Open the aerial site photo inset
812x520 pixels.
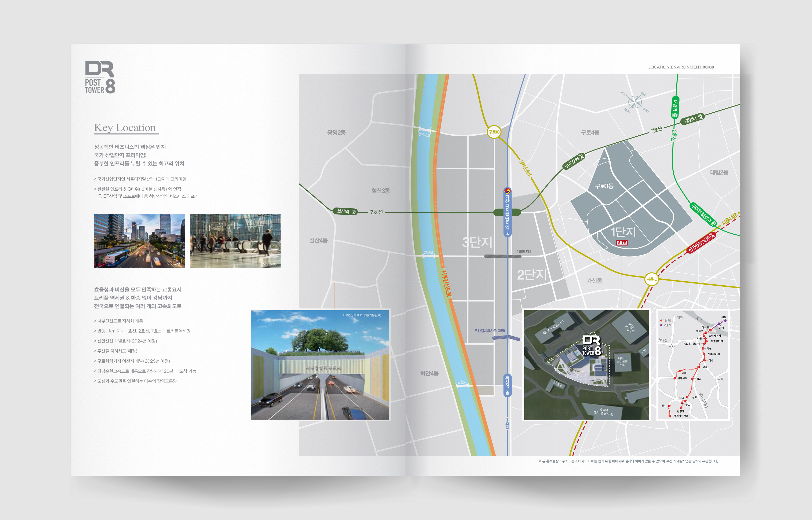(586, 365)
